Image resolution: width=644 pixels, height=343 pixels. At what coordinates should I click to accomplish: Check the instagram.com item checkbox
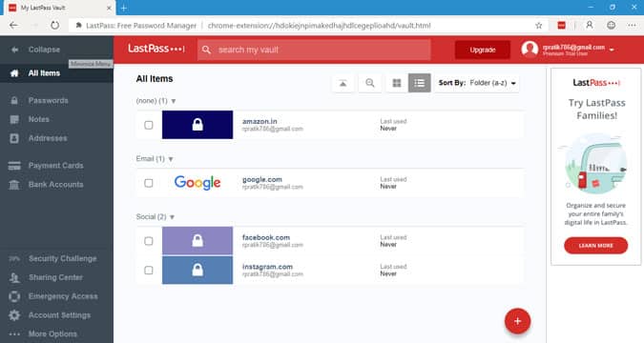point(149,271)
